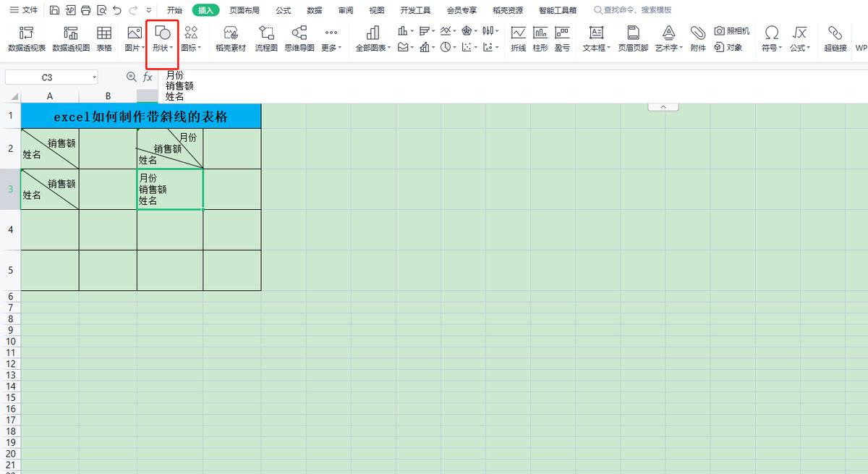Open the 图标 icons dropdown

coord(191,39)
